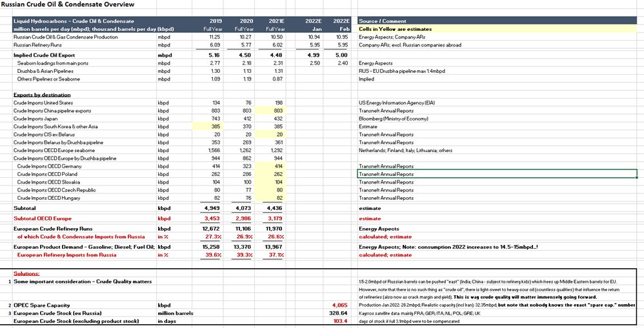The image size is (644, 328).
Task: Select the 2019 year header cell
Action: (x=214, y=21)
